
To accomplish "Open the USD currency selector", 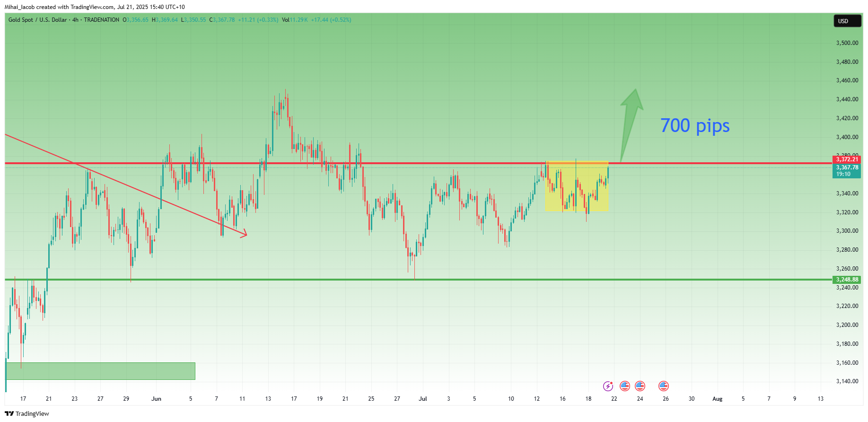I will pos(847,21).
